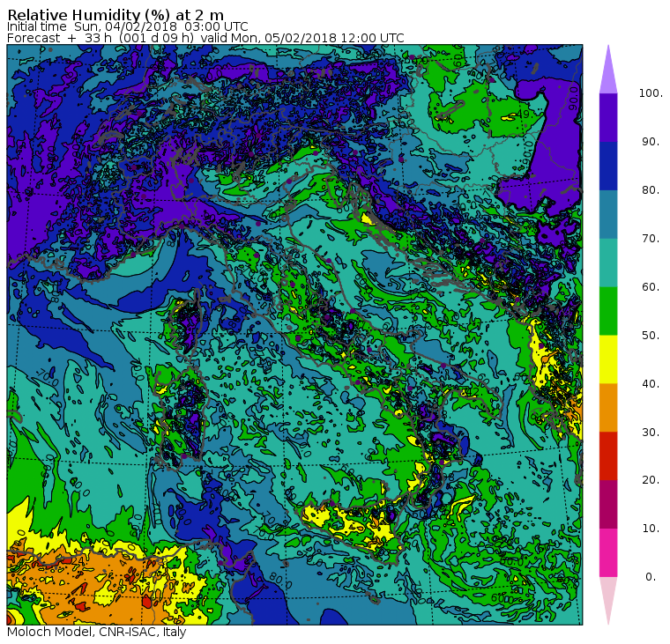
Task: Click the 'Moloch Model, CNR-ISAC, Italy' footer text
Action: (x=97, y=632)
